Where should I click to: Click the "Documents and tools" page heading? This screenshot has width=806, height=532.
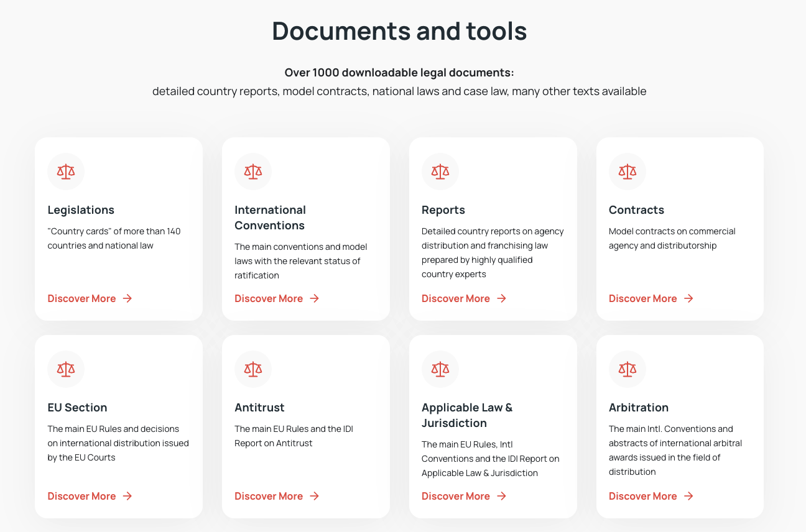coord(400,31)
